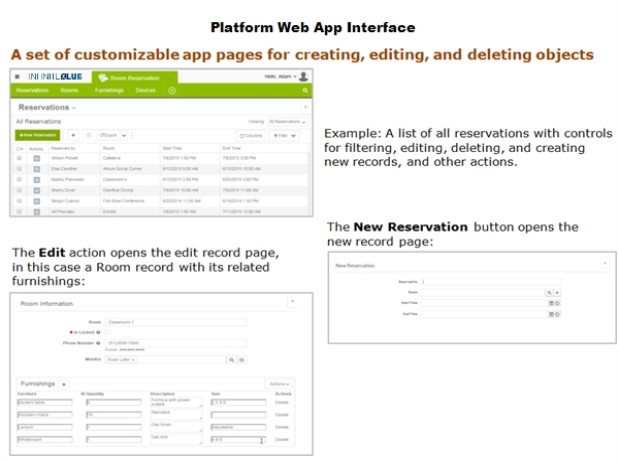Click the New Reservation button
The height and width of the screenshot is (460, 619).
(x=37, y=134)
